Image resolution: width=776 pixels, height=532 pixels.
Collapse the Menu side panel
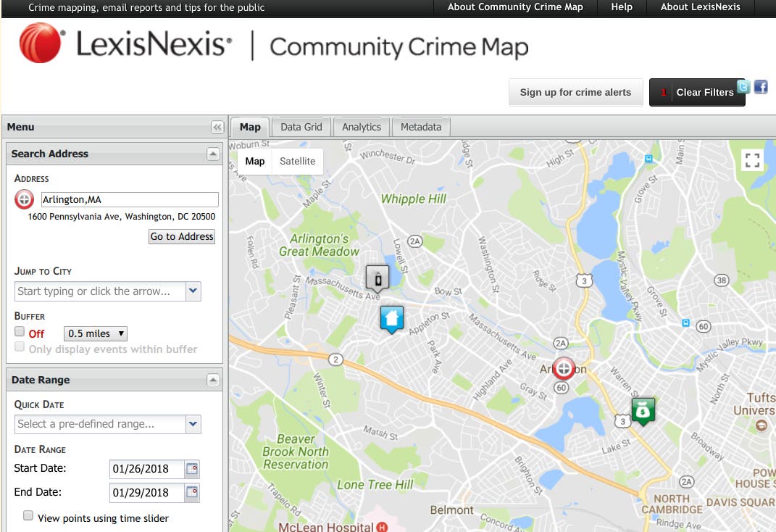217,128
